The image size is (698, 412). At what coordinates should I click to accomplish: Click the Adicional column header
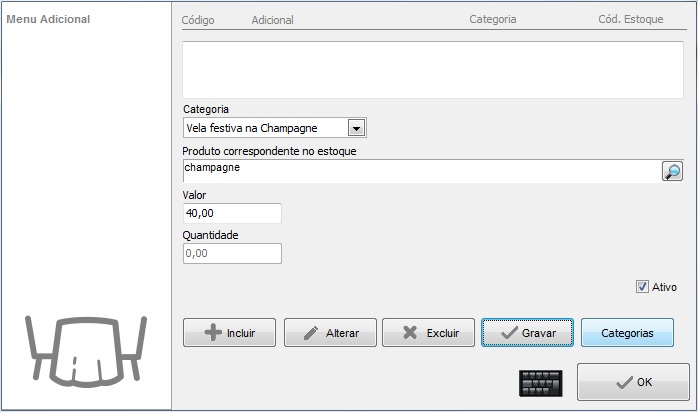(273, 19)
